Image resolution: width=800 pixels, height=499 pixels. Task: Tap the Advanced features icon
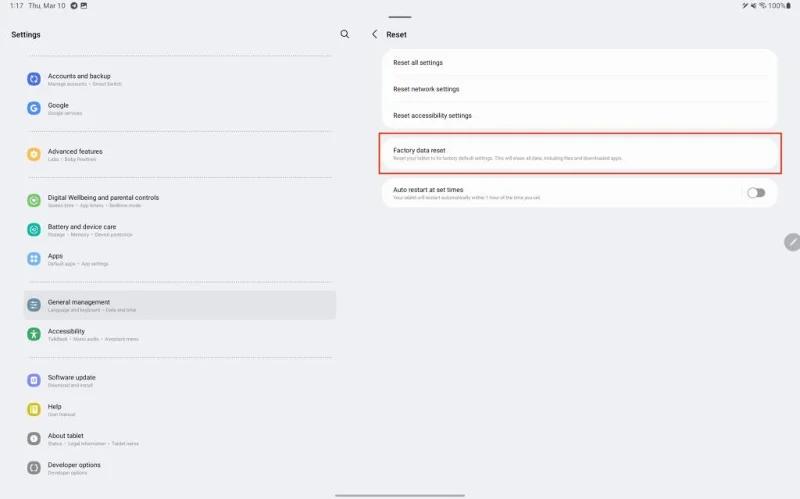coord(34,154)
